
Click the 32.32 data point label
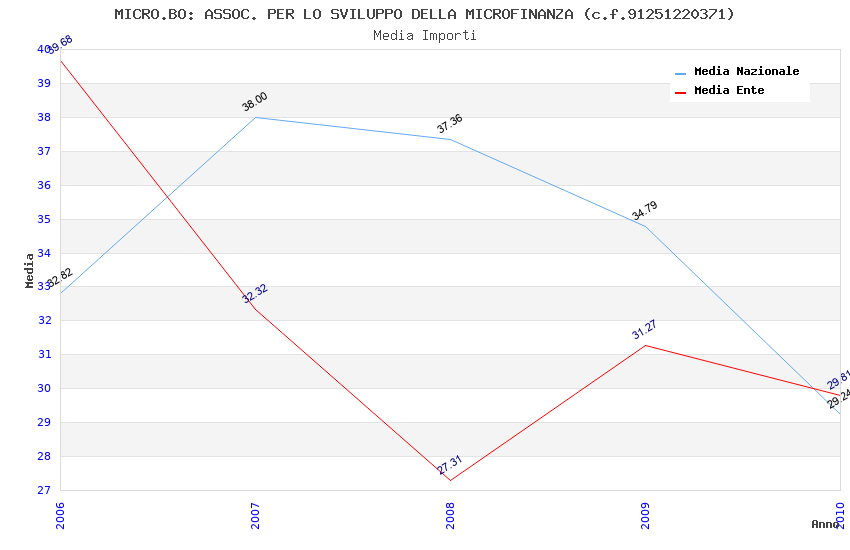pos(255,294)
